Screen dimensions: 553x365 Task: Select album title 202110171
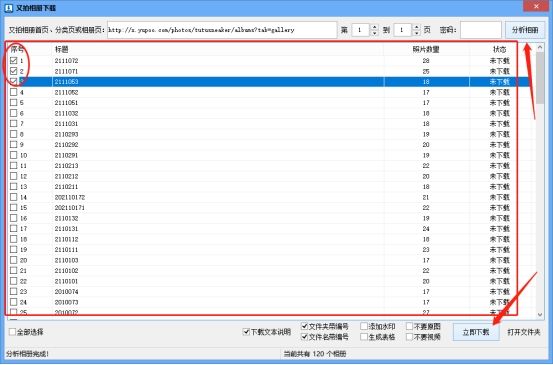pos(70,208)
